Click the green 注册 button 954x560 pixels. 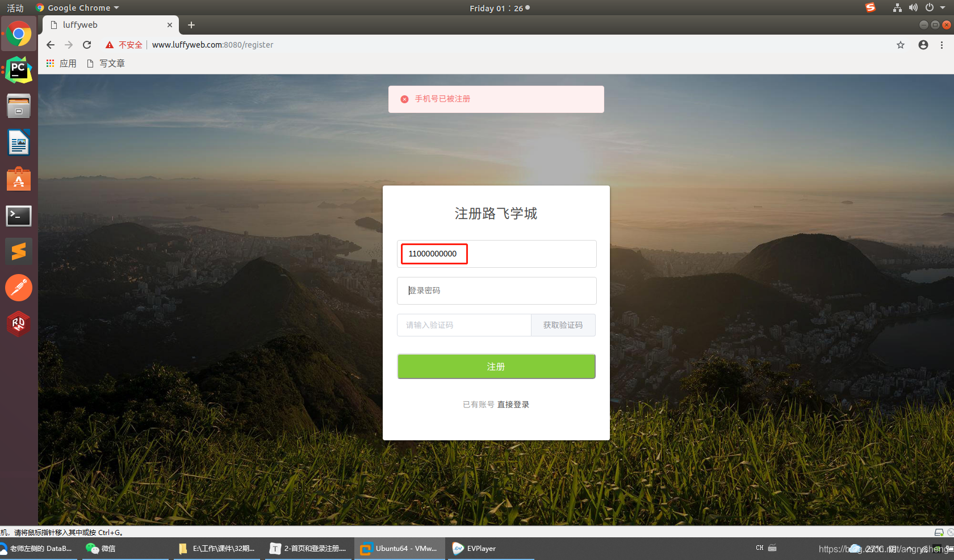coord(496,367)
